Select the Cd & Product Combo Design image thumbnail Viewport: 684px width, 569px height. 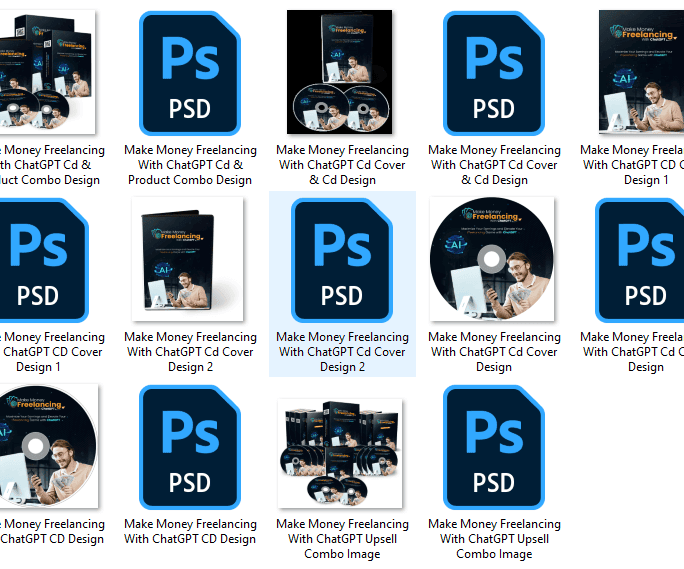point(47,72)
